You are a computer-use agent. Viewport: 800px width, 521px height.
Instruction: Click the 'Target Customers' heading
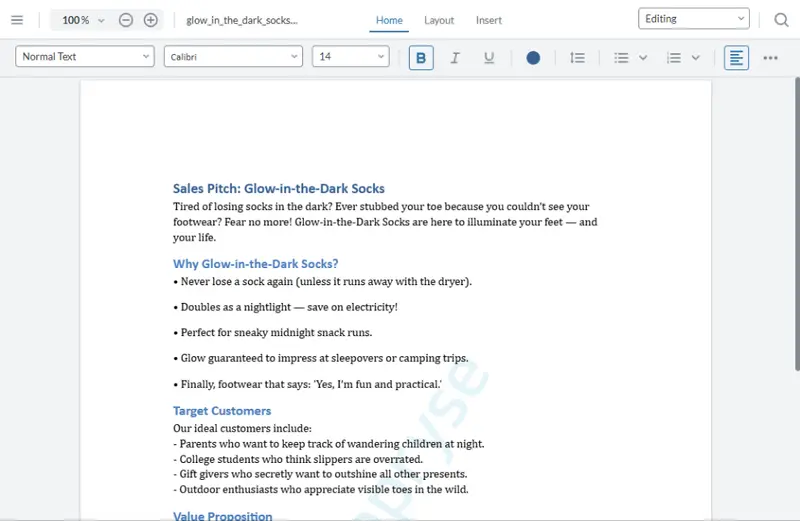(x=222, y=411)
